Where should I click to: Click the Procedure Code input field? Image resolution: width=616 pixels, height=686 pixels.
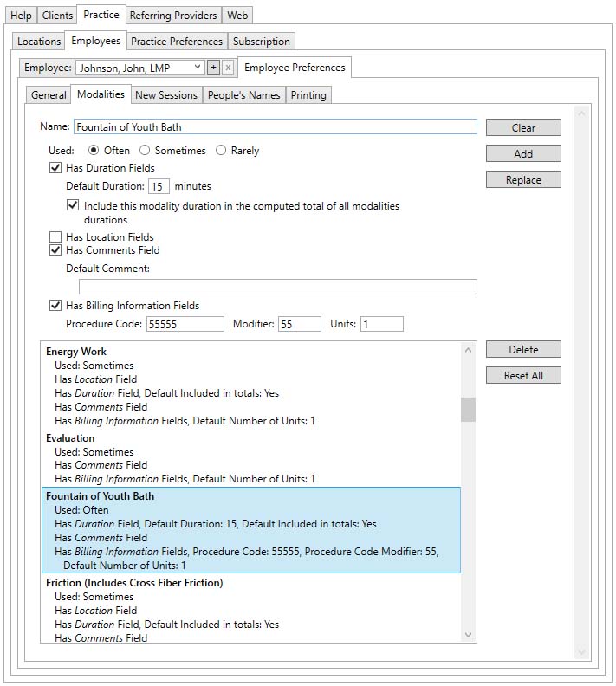click(185, 324)
